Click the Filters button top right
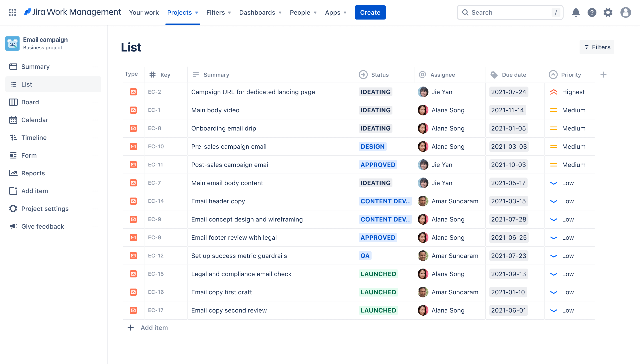Viewport: 640px width, 364px height. (597, 47)
